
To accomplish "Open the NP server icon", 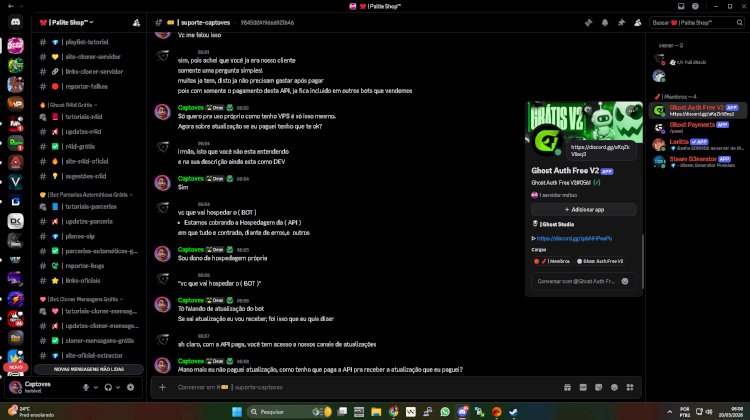I will pos(15,104).
